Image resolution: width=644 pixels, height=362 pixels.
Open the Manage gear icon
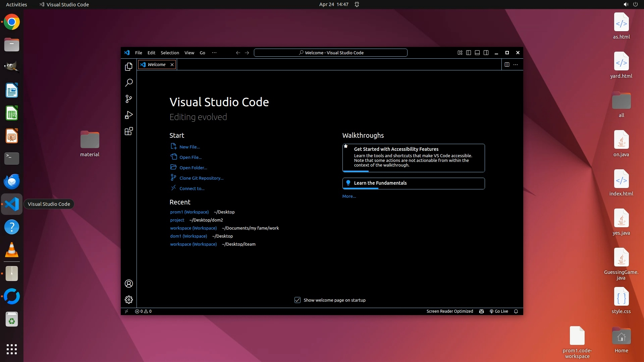click(128, 300)
